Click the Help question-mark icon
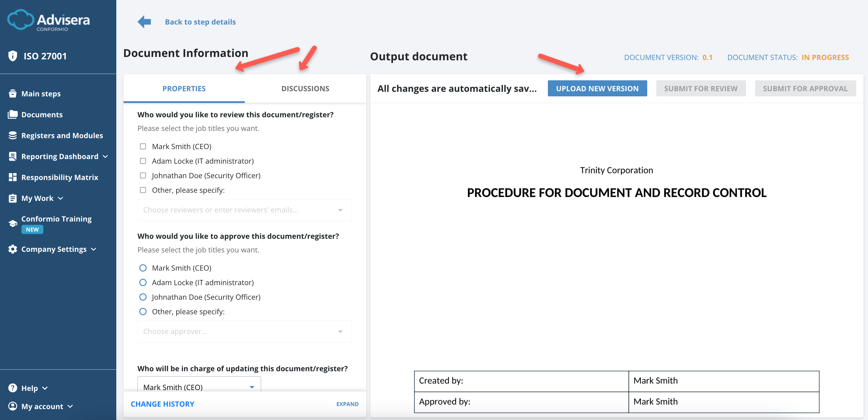Image resolution: width=868 pixels, height=420 pixels. coord(12,388)
